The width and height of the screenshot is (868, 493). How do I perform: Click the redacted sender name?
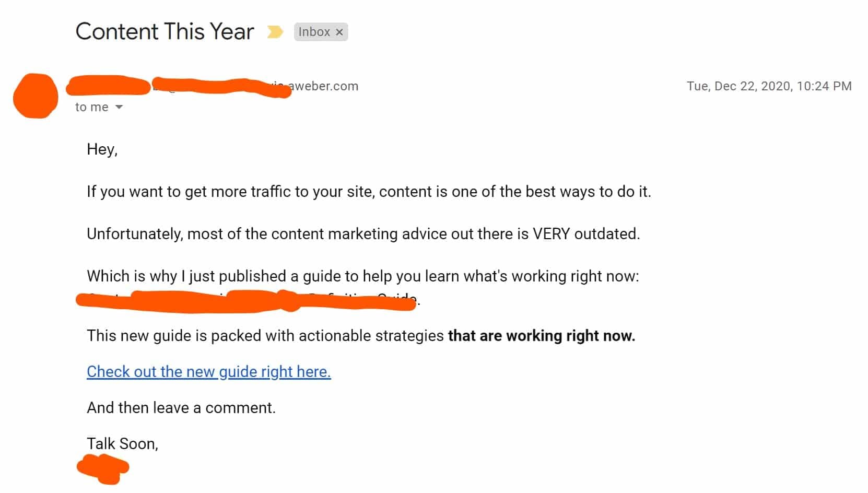(x=108, y=85)
